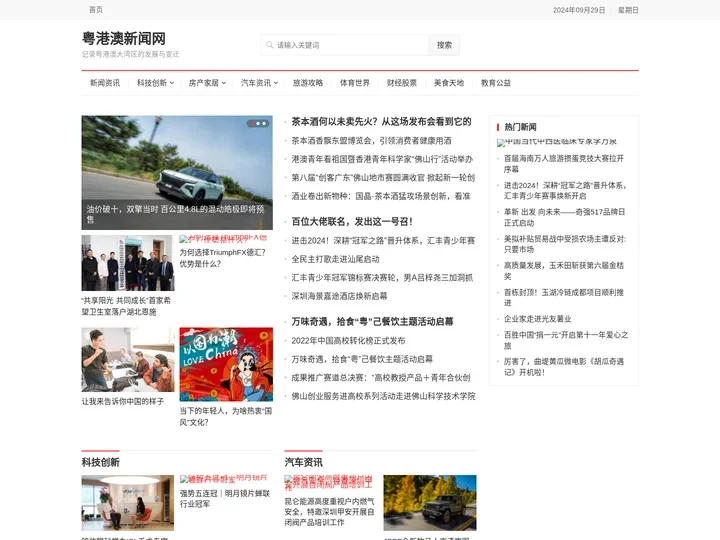The width and height of the screenshot is (720, 540).
Task: Open 革新 出发 向未来 奇瑞517品牌日 link
Action: click(x=564, y=217)
